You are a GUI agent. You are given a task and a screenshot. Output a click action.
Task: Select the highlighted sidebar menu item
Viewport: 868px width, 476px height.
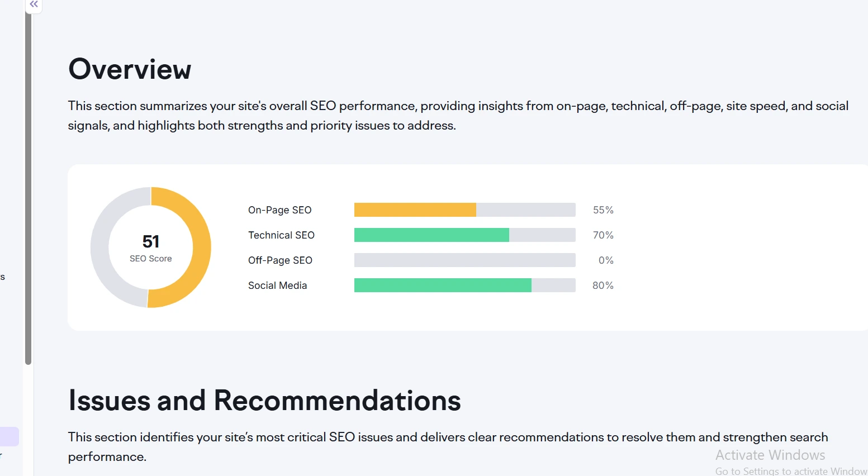(9, 437)
